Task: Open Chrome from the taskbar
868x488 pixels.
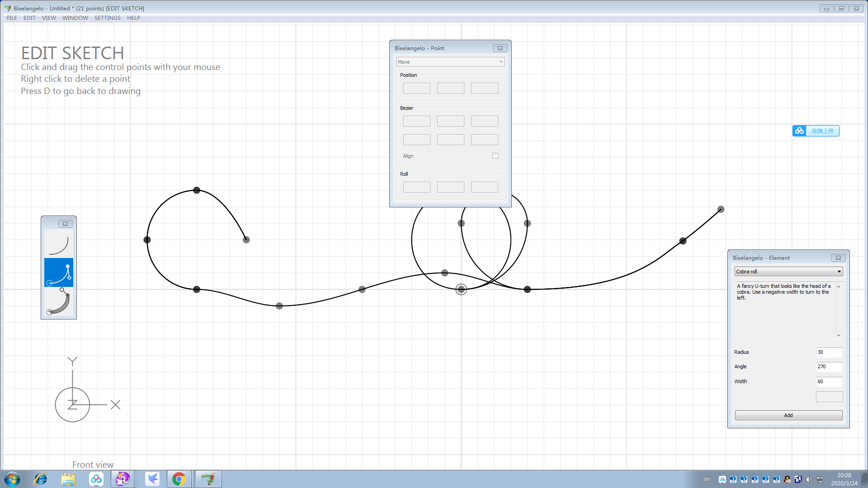Action: point(179,479)
